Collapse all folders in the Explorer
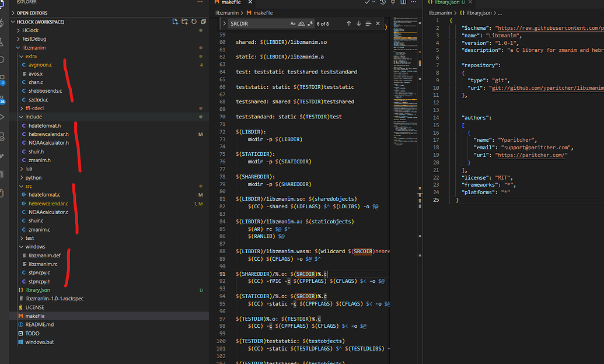This screenshot has height=364, width=604. pyautogui.click(x=203, y=20)
